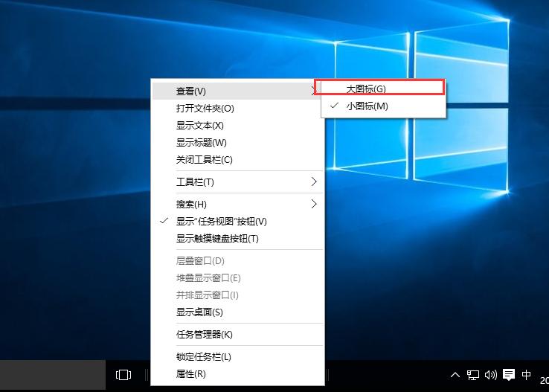
Task: Enable 显示触摸键盘按钮(T)
Action: pyautogui.click(x=237, y=239)
